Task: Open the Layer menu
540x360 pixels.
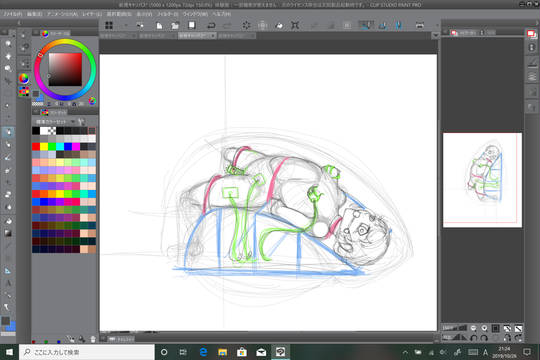Action: 92,14
